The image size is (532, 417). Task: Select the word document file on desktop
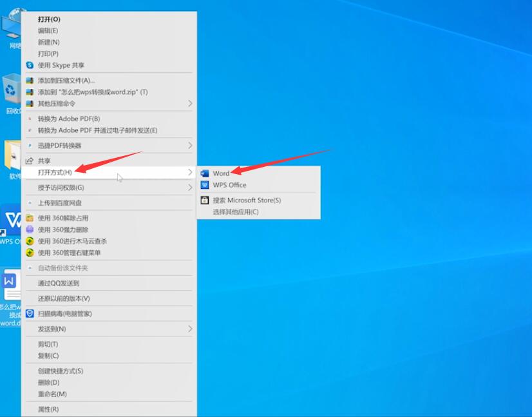(10, 298)
